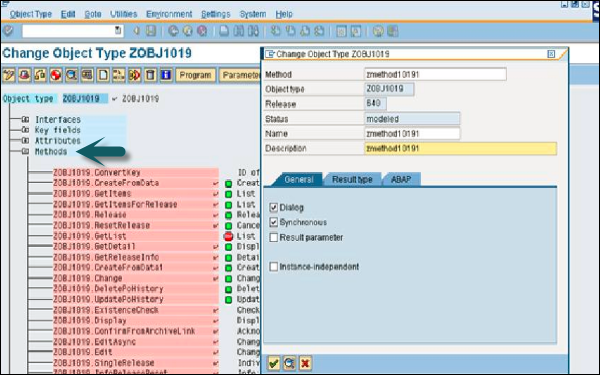Click the blue Information icon
The width and height of the screenshot is (600, 375).
(x=166, y=75)
